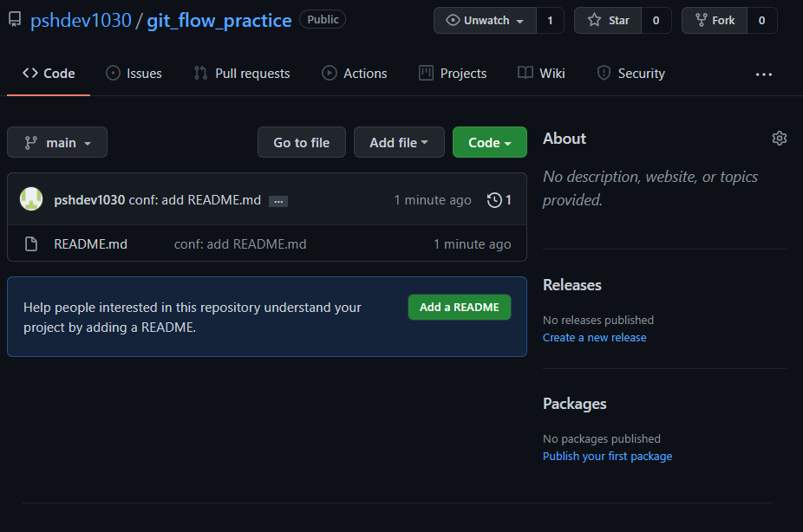Click the Add a README button

[x=460, y=307]
